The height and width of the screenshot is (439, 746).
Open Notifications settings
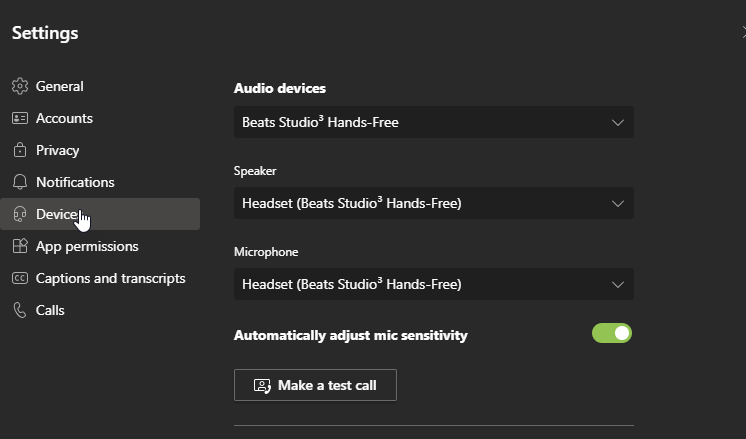pyautogui.click(x=75, y=183)
